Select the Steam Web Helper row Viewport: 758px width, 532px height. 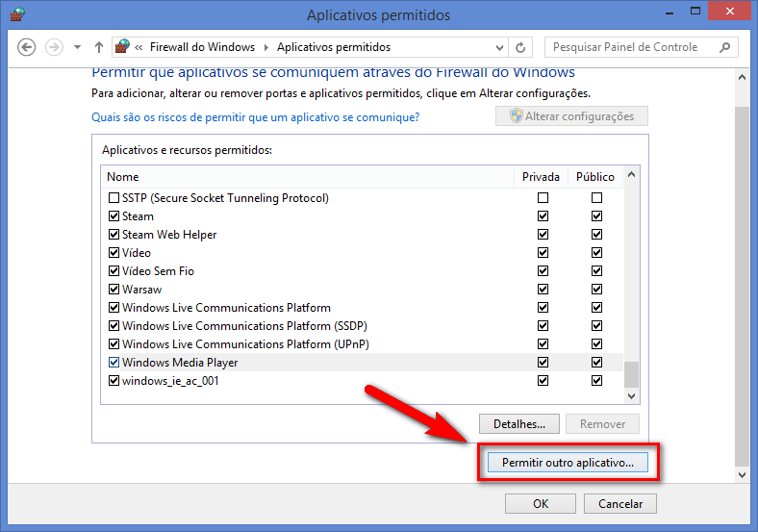point(362,235)
